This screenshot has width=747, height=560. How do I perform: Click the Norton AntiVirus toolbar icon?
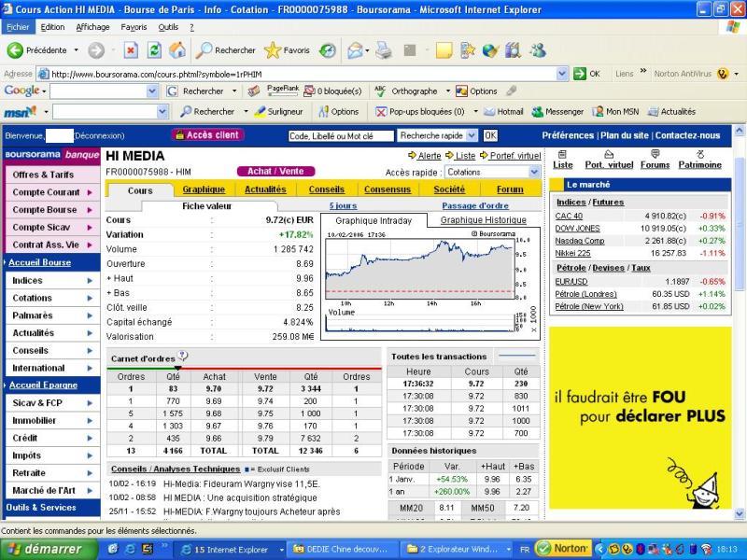click(x=723, y=74)
